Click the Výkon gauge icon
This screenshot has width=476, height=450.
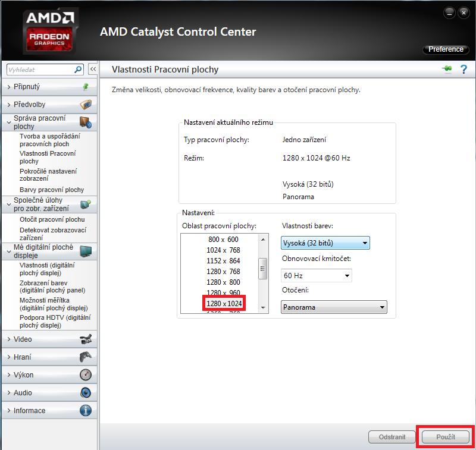pyautogui.click(x=86, y=375)
